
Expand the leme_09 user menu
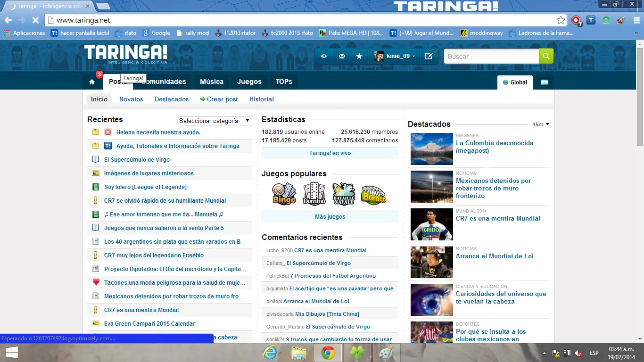pyautogui.click(x=395, y=56)
